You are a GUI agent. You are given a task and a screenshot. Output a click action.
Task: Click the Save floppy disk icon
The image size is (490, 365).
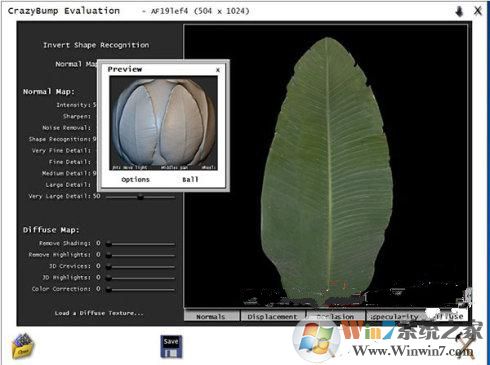point(171,347)
